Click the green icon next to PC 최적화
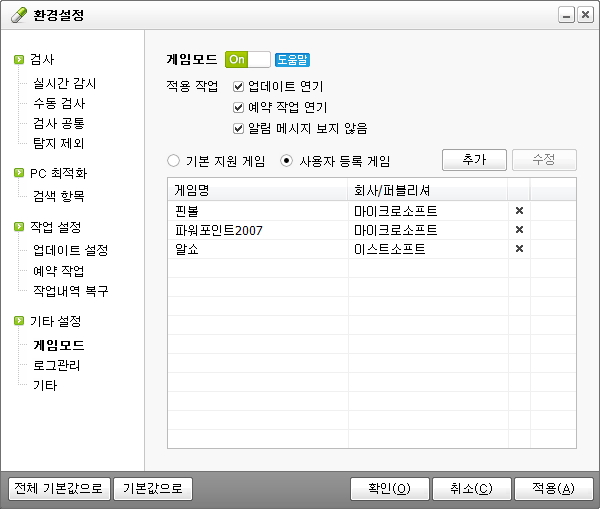Image resolution: width=600 pixels, height=509 pixels. pyautogui.click(x=19, y=173)
